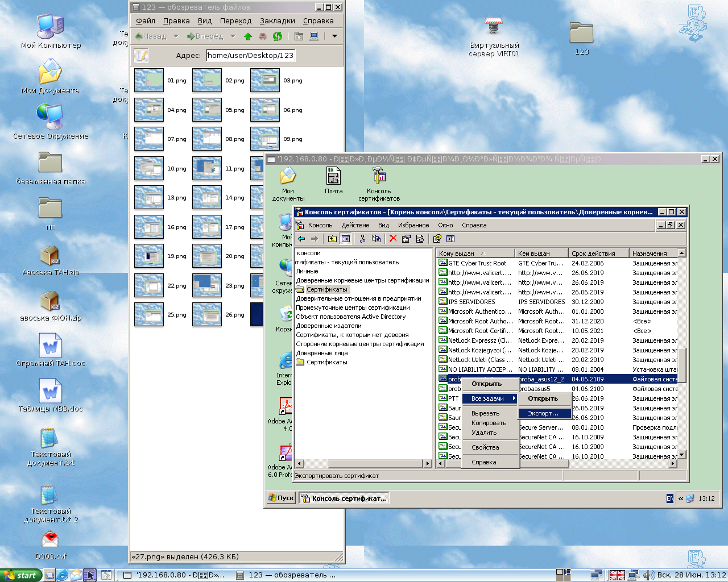Click the green Reload icon in file browser
Image resolution: width=728 pixels, height=582 pixels.
278,36
